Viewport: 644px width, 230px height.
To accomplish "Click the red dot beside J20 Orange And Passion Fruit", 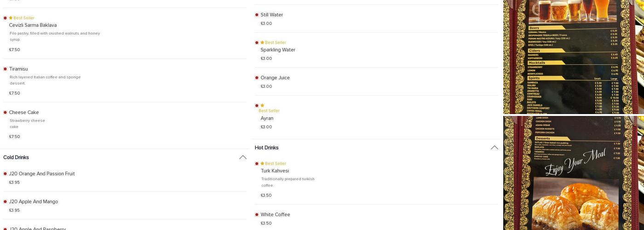I will (x=5, y=174).
